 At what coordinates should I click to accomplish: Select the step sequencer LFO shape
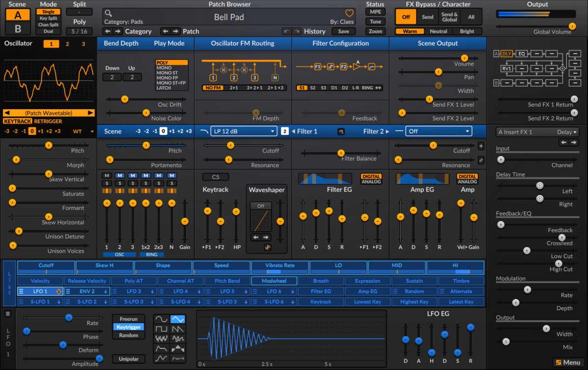178,348
